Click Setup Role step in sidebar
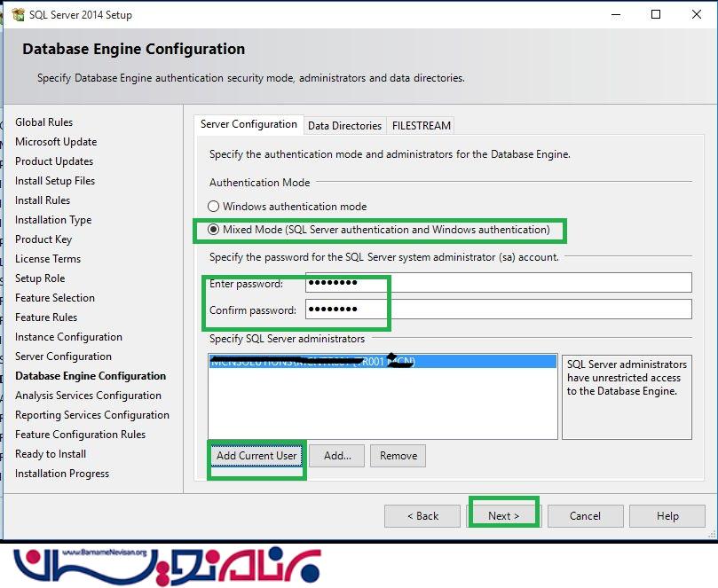This screenshot has height=588, width=718. pos(40,278)
